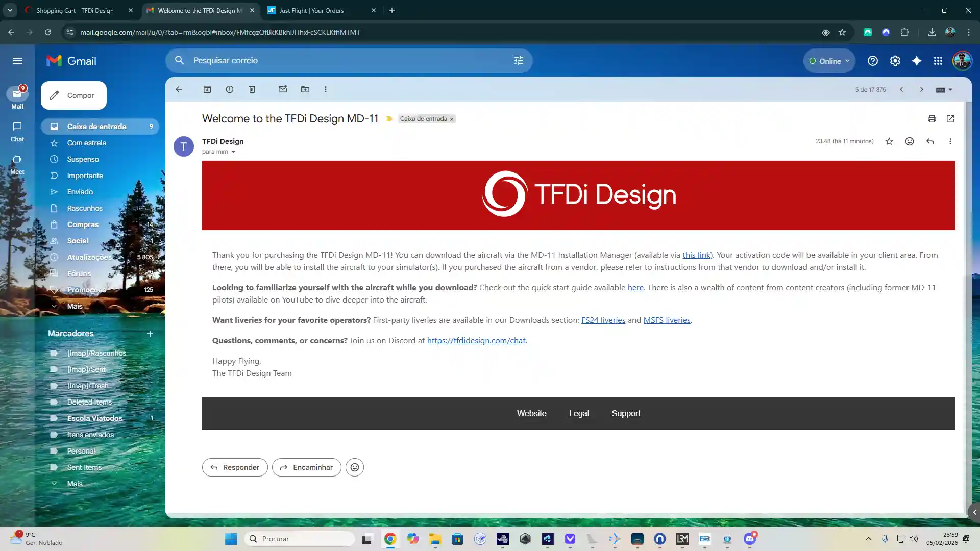Open the Gemini sparkle icon
Image resolution: width=980 pixels, height=551 pixels.
click(917, 61)
